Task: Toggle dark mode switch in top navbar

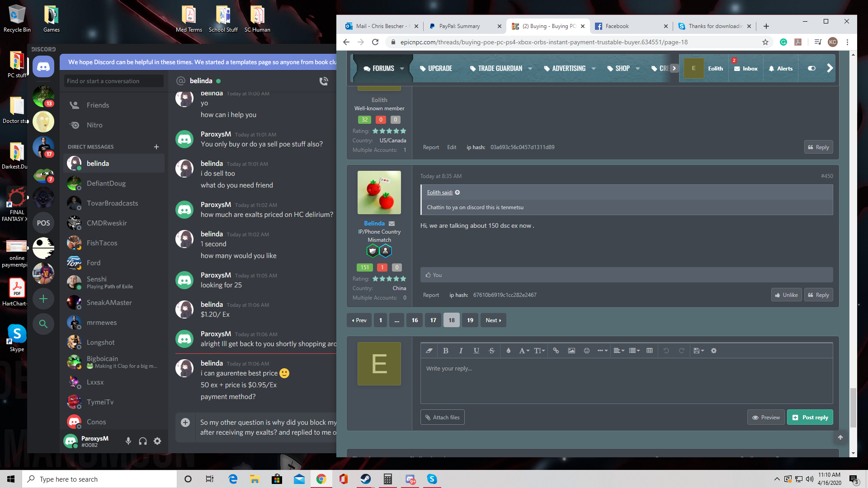Action: click(x=812, y=67)
